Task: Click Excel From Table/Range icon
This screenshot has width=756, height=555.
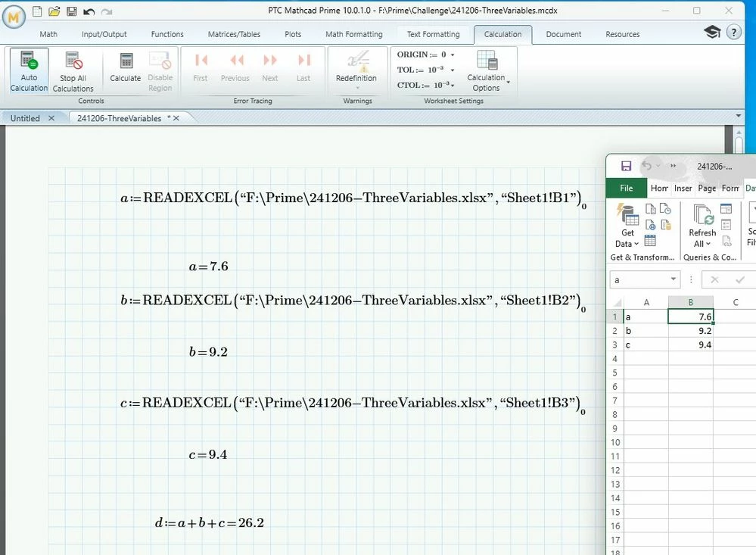Action: pos(650,240)
